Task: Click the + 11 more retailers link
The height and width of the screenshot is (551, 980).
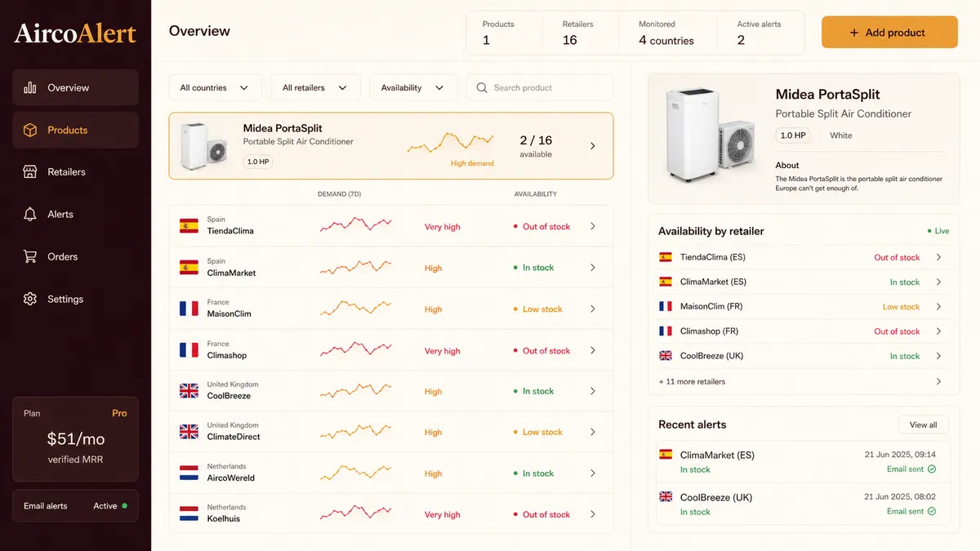Action: click(x=692, y=381)
